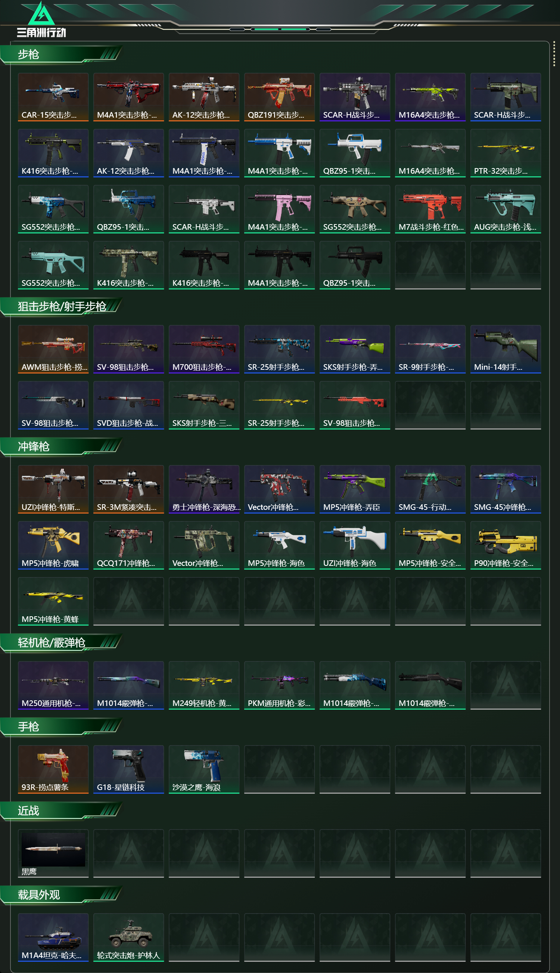
Task: Open the 狙击步枪/射手步枪 category header
Action: tap(62, 306)
